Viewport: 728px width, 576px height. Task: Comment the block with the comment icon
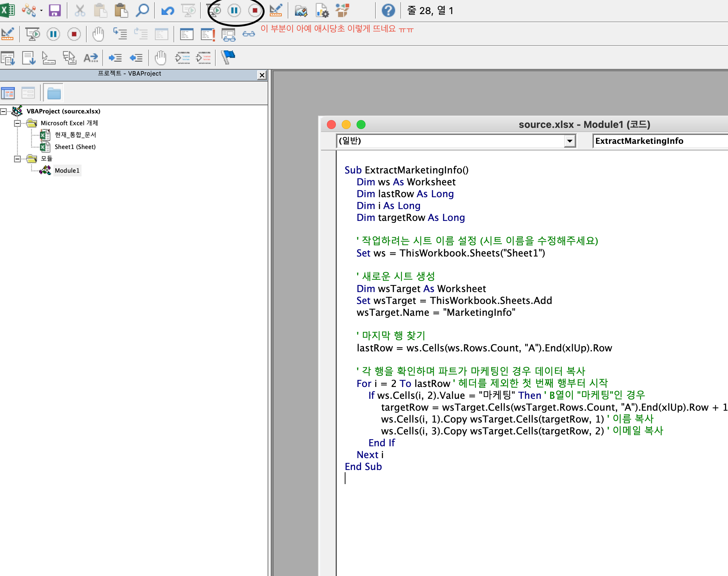click(182, 58)
